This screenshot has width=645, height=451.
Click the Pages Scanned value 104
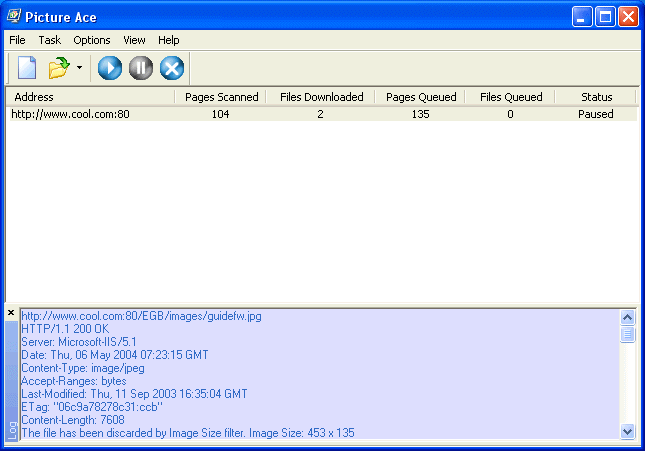tap(220, 114)
